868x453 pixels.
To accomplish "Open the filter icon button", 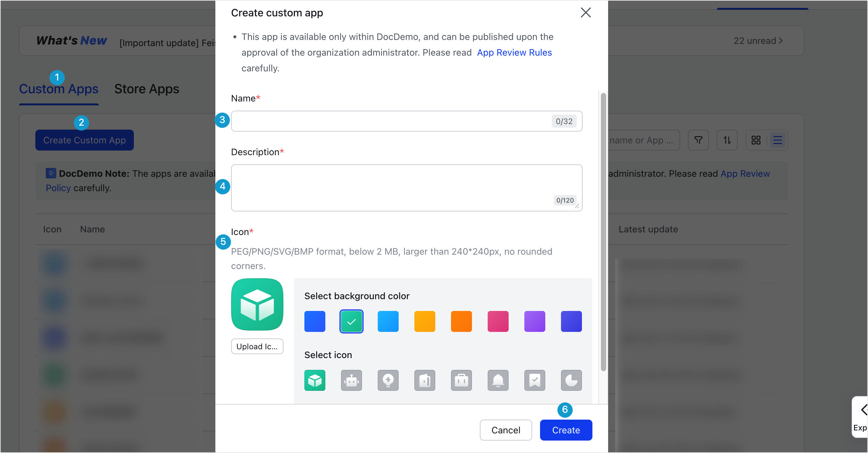I will [x=698, y=140].
